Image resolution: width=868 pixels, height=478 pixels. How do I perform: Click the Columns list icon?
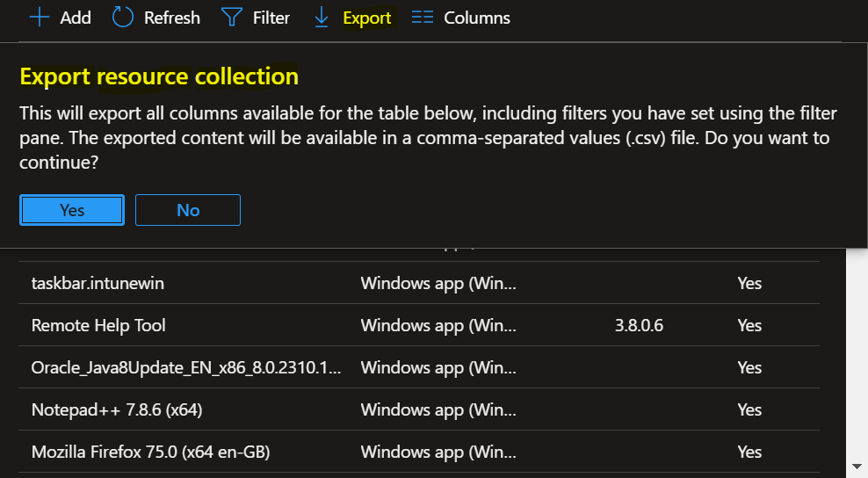click(x=423, y=18)
